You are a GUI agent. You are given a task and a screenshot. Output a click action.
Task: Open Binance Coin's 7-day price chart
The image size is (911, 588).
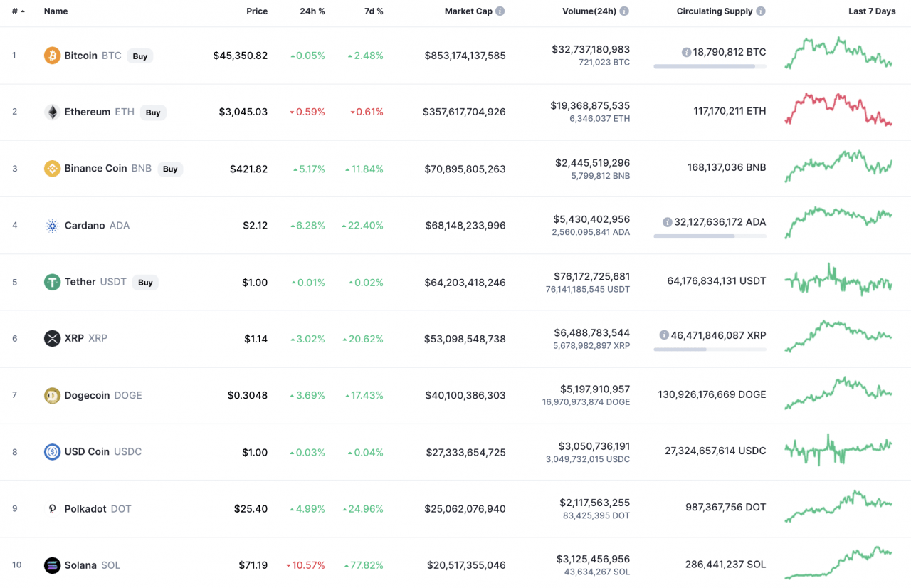pos(838,166)
